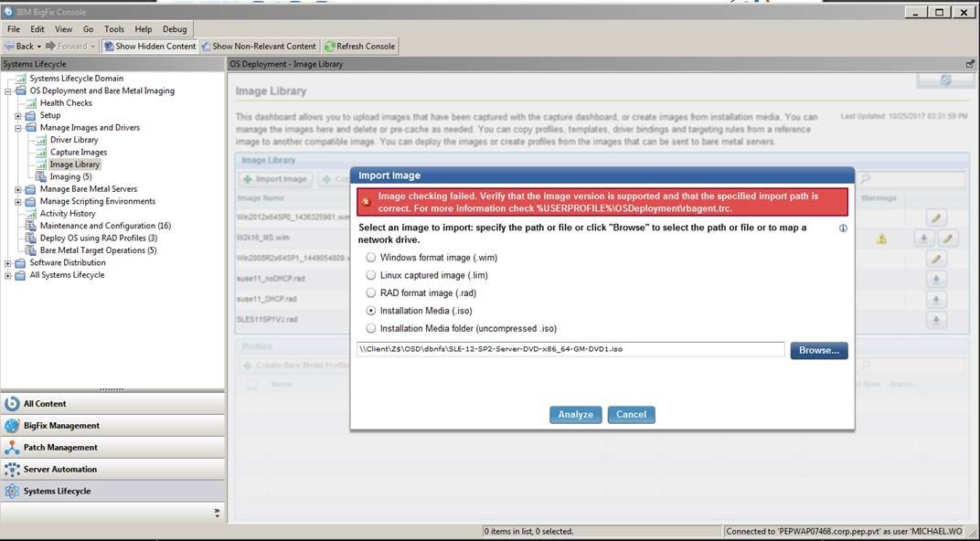Click the Browse... button
The width and height of the screenshot is (980, 541).
(x=818, y=351)
